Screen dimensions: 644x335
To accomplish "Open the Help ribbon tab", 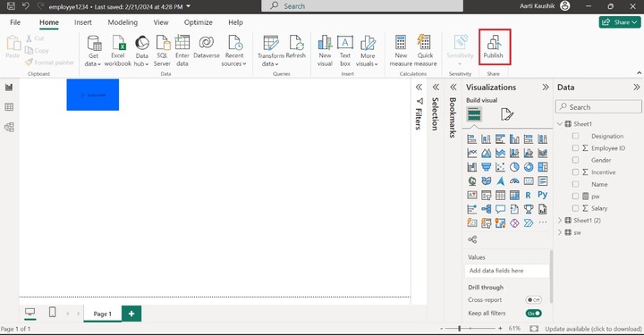I will click(236, 22).
